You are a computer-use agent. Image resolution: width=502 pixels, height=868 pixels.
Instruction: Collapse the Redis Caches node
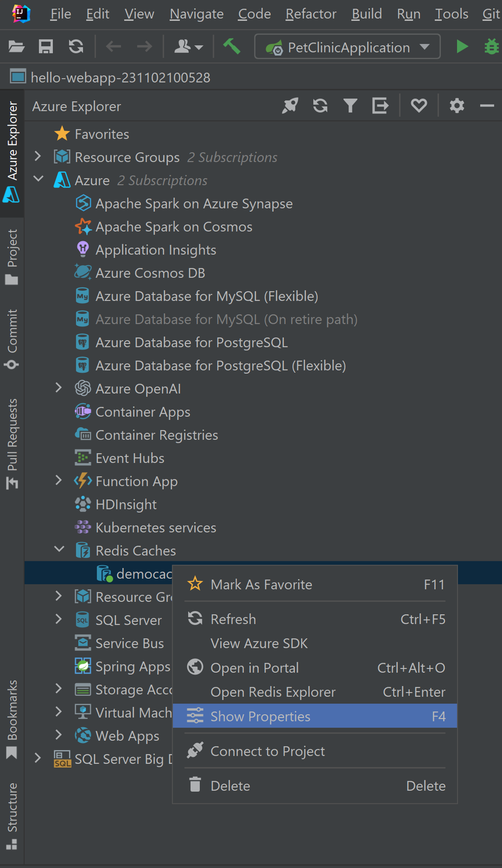point(59,550)
